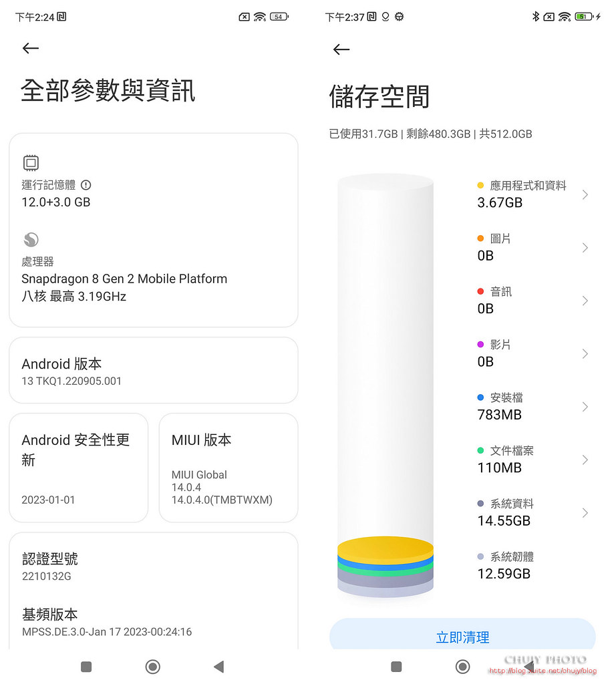Tap the right phone's recent apps square button
616x684 pixels.
pyautogui.click(x=396, y=667)
